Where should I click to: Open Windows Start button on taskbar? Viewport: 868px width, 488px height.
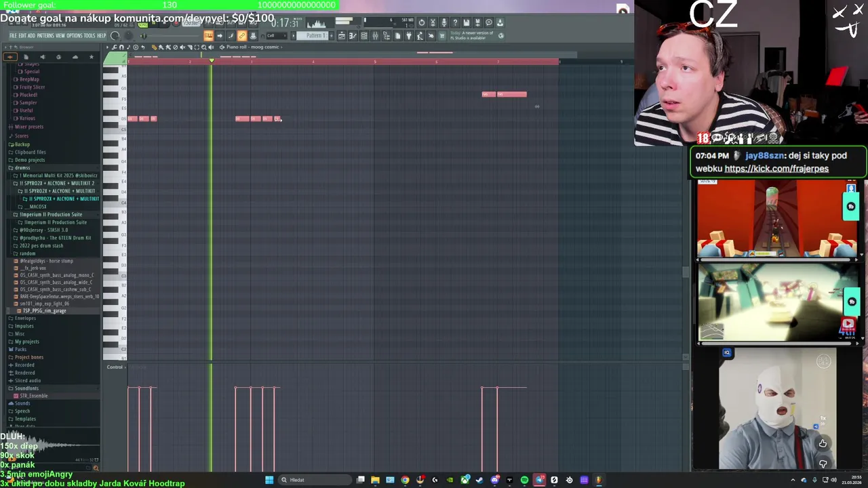coord(269,480)
